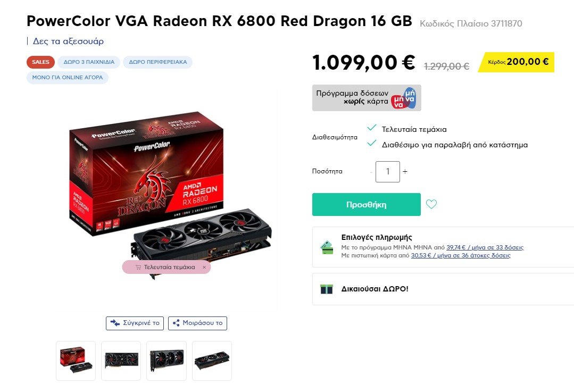This screenshot has width=574, height=392.
Task: Add product to cart with Προσθήκη
Action: pyautogui.click(x=367, y=204)
